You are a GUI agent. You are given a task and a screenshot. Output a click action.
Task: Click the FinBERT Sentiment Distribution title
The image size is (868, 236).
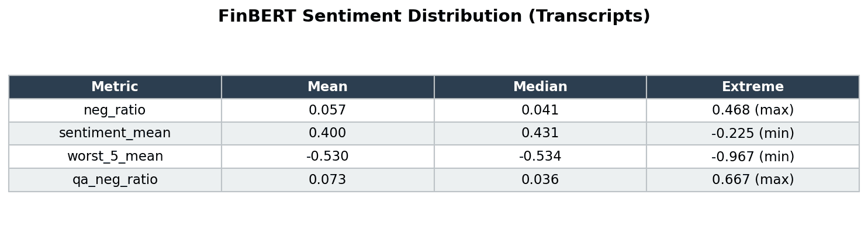point(434,16)
